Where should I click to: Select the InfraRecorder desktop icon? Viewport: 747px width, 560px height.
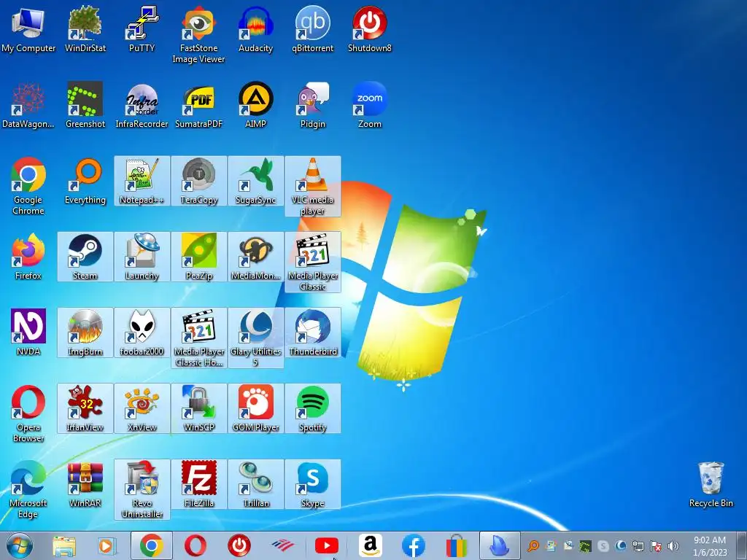click(x=142, y=105)
